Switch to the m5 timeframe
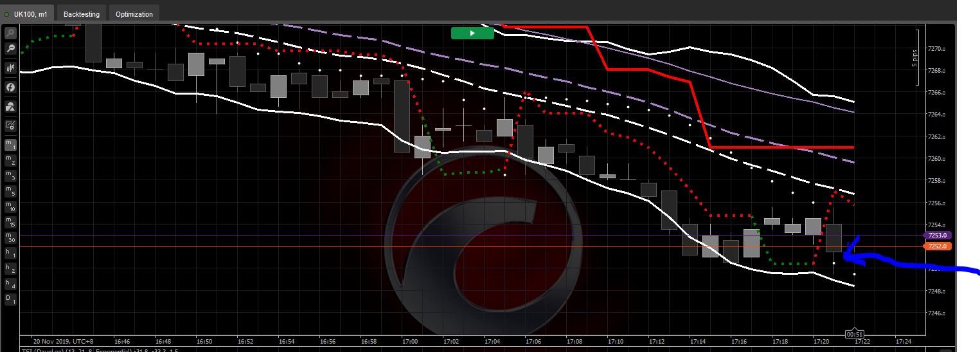 pyautogui.click(x=10, y=191)
